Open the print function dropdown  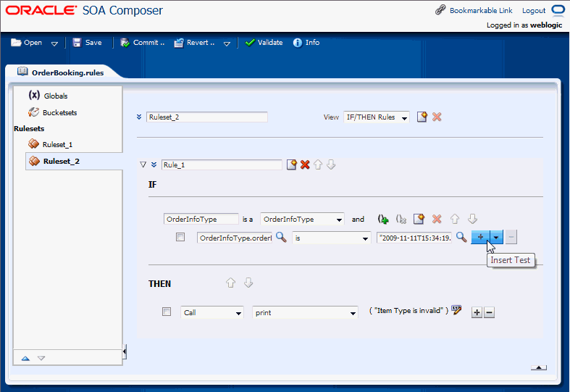coord(306,313)
